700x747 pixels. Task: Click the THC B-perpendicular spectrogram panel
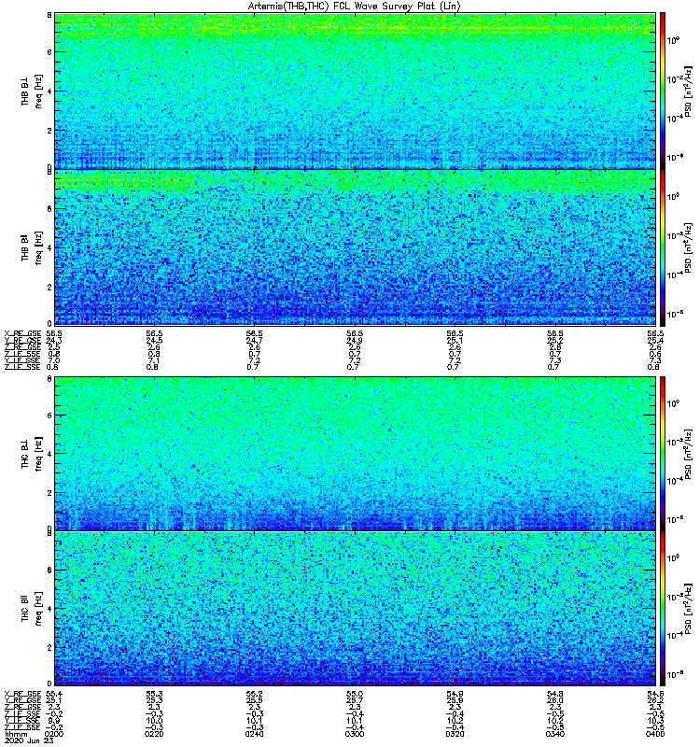pos(356,453)
